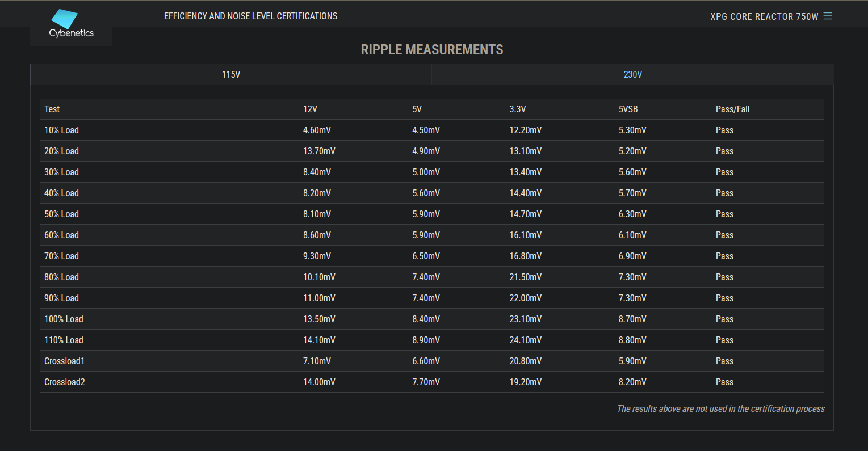Image resolution: width=868 pixels, height=451 pixels.
Task: Click Efficiency and Noise Level Certifications link
Action: 250,16
